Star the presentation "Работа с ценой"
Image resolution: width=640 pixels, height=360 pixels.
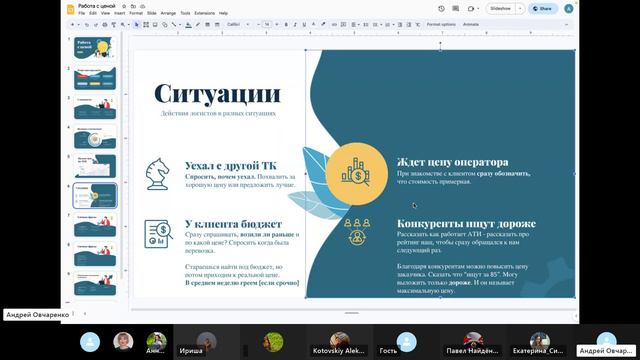point(124,7)
